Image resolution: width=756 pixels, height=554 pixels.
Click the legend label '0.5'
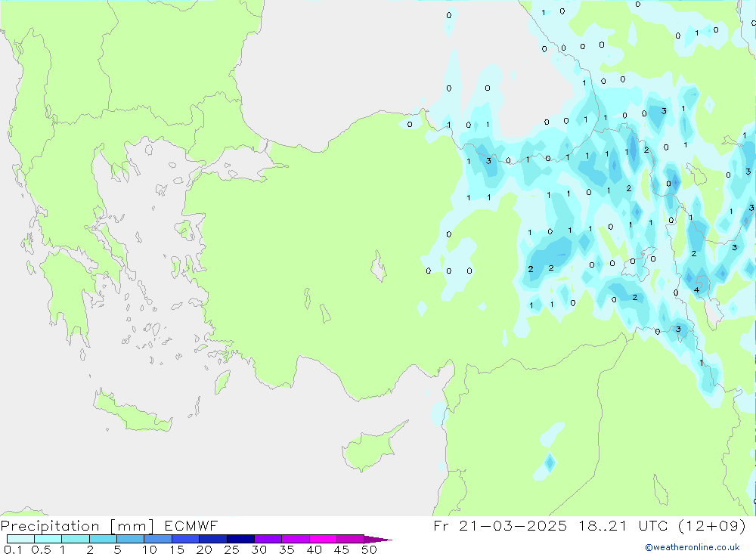coord(41,549)
